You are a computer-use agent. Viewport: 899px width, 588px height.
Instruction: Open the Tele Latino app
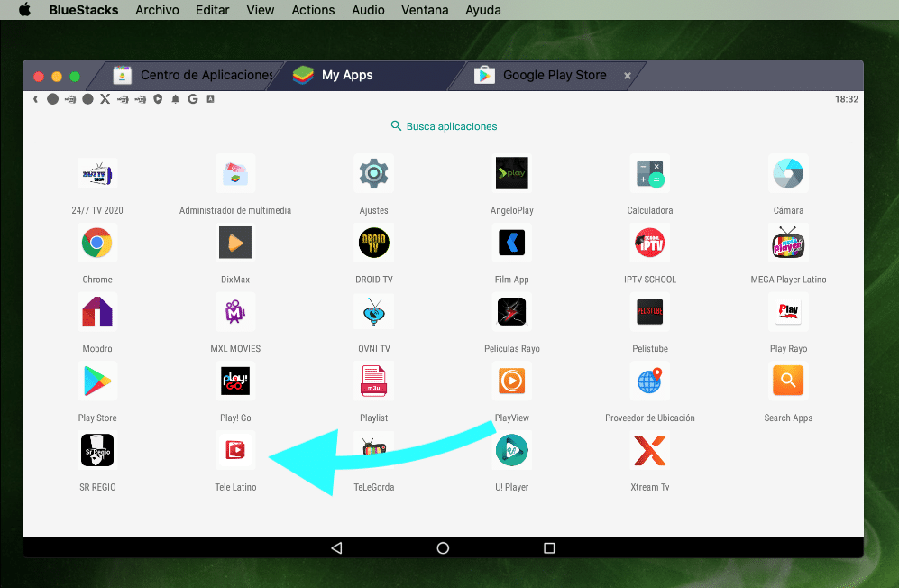click(x=235, y=451)
